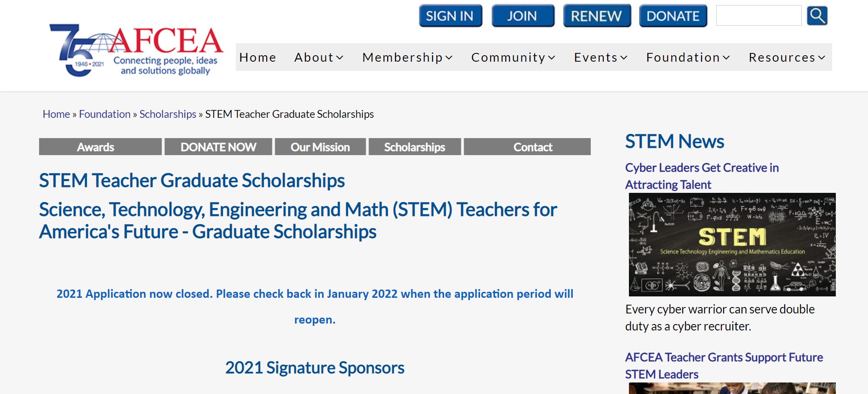Viewport: 868px width, 394px height.
Task: Open the Resources dropdown menu
Action: (787, 58)
